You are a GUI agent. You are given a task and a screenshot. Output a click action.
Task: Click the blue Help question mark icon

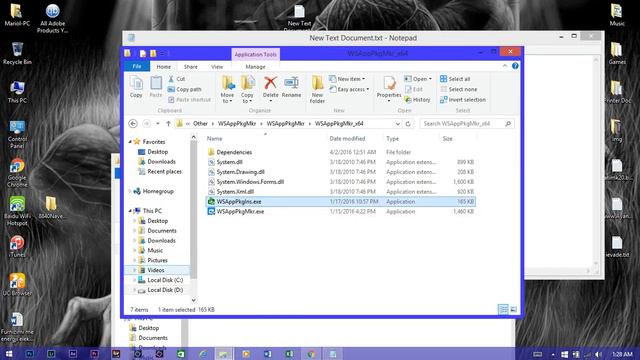[x=515, y=66]
